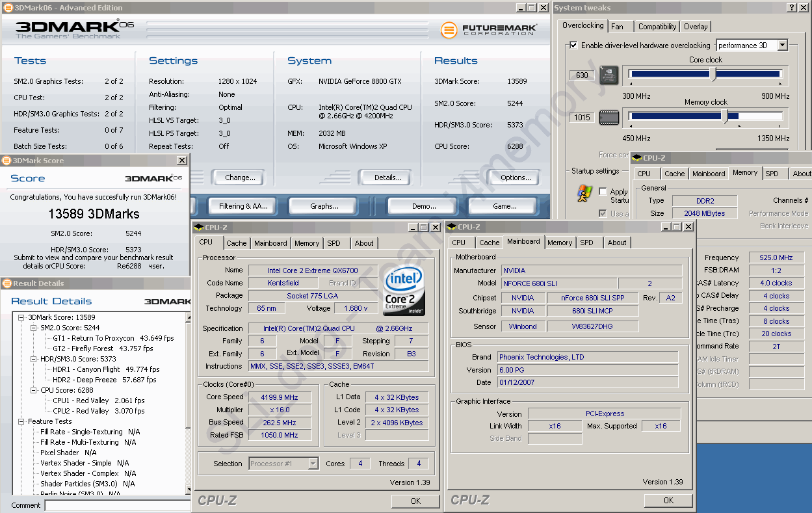
Task: Click the 13589 3DMarks score text
Action: tap(94, 213)
